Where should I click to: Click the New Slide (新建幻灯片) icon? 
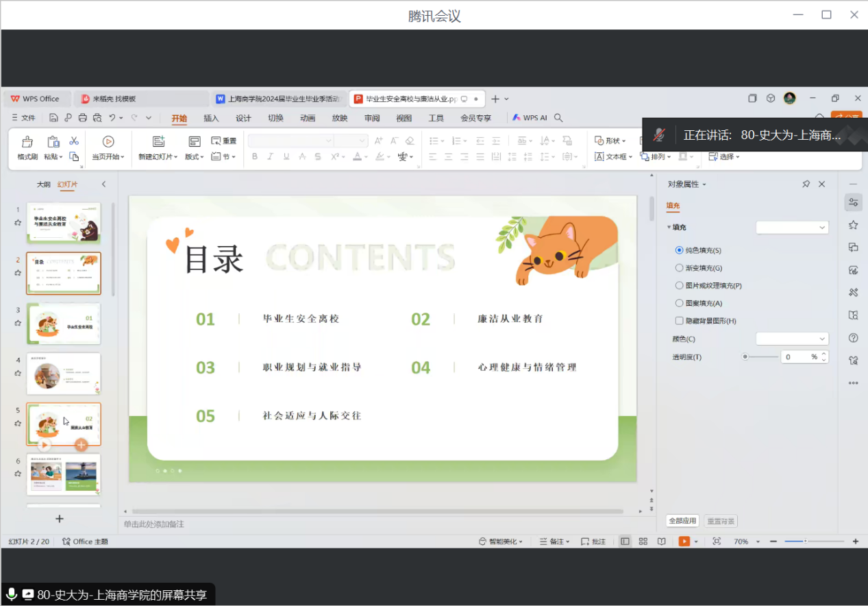pos(159,142)
